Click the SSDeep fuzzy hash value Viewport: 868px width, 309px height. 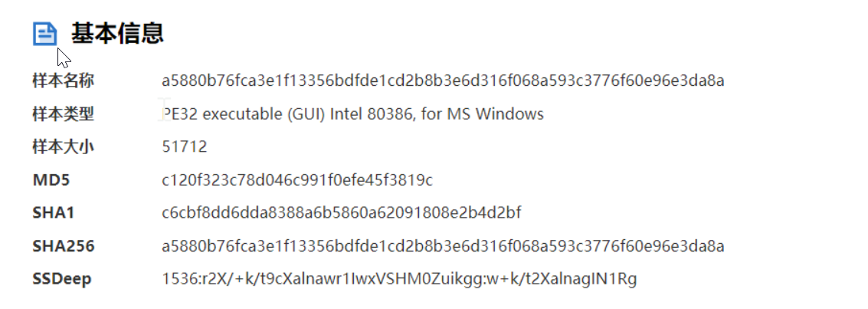(399, 279)
